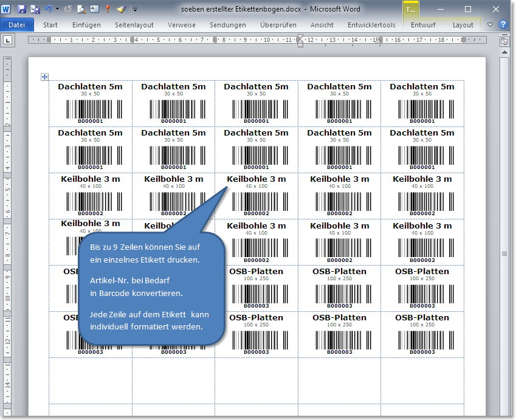Click the vertical ruler on the left side

(7, 235)
